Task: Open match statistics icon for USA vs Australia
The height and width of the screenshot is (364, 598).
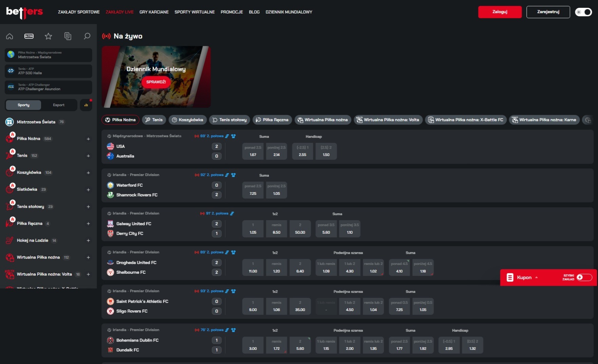Action: (x=227, y=136)
